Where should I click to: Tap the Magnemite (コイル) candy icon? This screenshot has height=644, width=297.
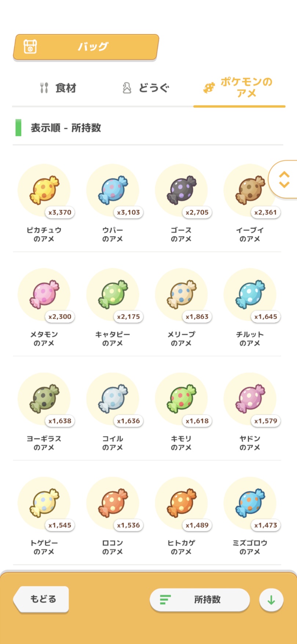113,399
